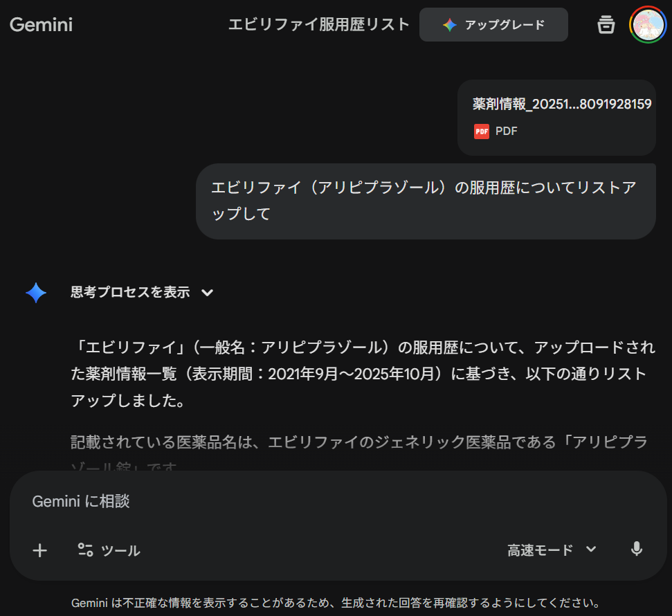
Task: Click the chevron next to 高速モード
Action: coord(591,550)
